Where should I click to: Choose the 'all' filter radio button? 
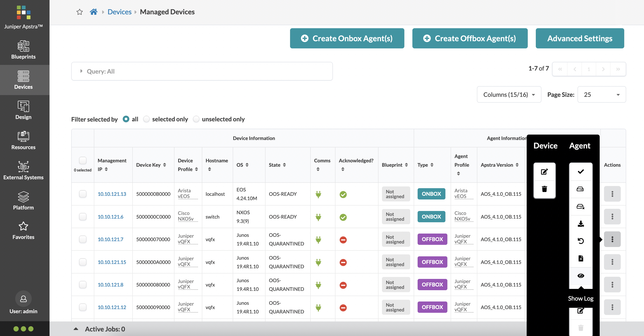tap(126, 119)
